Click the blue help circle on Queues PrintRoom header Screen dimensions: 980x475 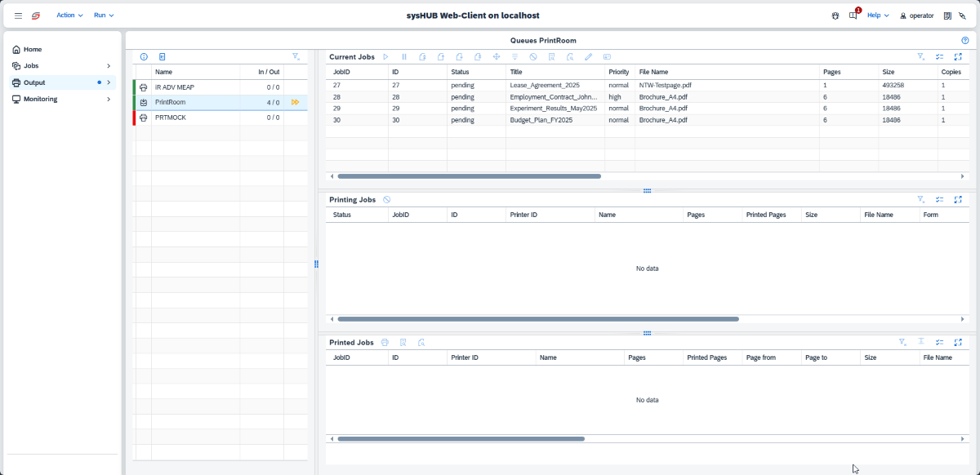coord(965,40)
